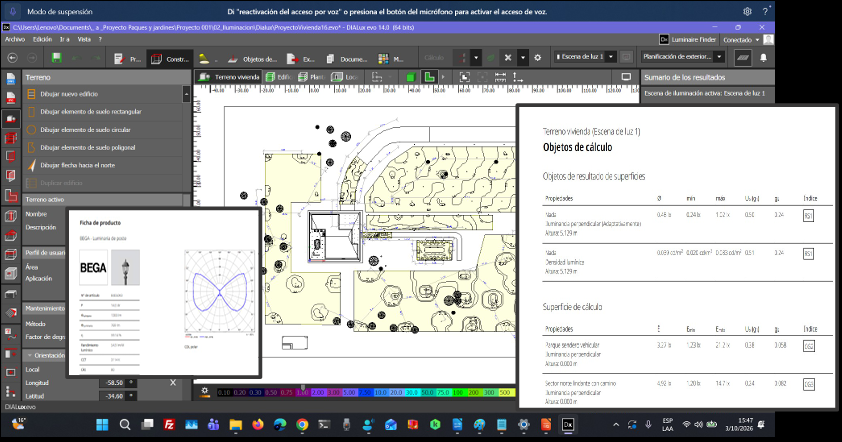Switch to the Planta tab

click(311, 77)
